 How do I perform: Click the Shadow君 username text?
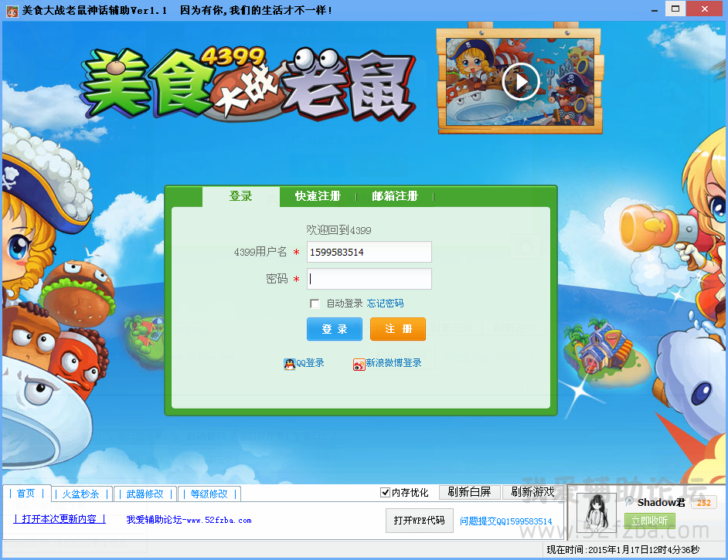[x=661, y=503]
